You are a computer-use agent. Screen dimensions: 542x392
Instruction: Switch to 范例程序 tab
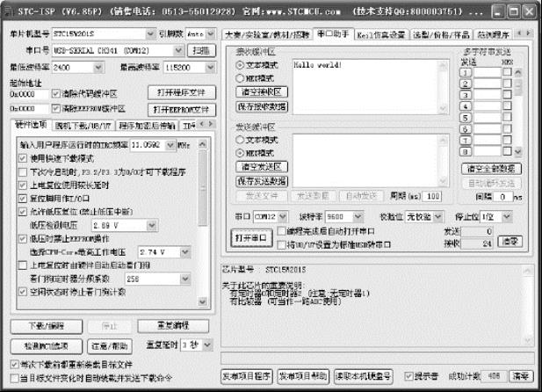(493, 35)
